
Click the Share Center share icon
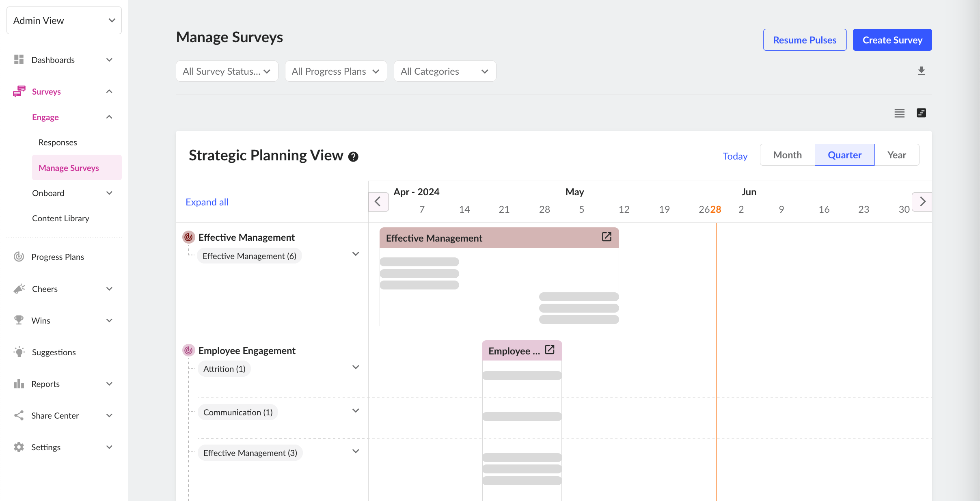[x=19, y=415]
